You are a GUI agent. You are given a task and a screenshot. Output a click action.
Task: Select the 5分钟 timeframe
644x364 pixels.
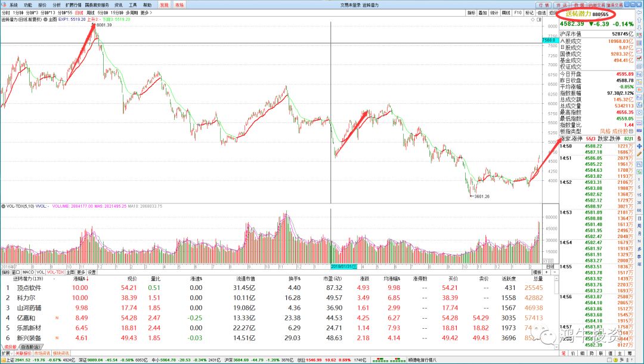pos(103,12)
